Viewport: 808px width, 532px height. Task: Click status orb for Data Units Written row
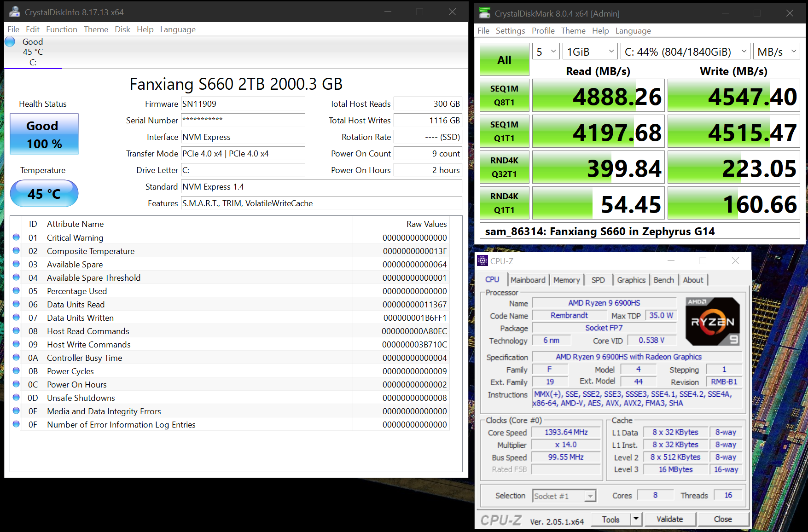pos(16,318)
